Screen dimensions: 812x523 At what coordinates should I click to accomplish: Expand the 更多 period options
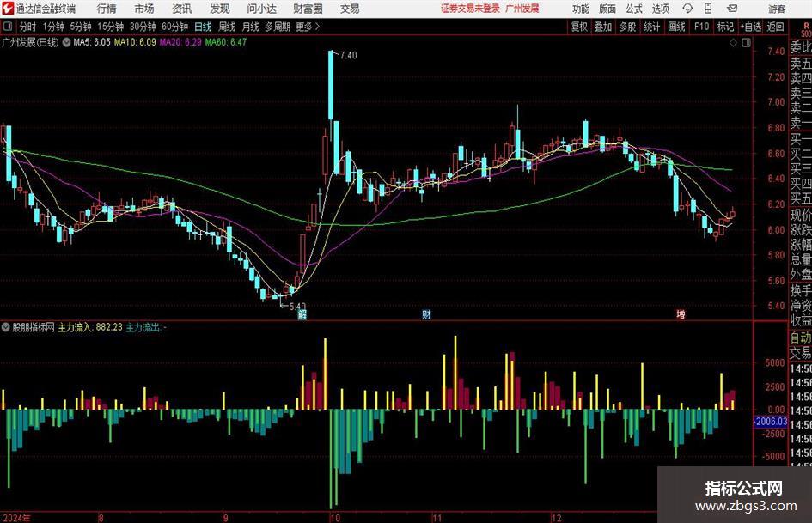pyautogui.click(x=308, y=27)
